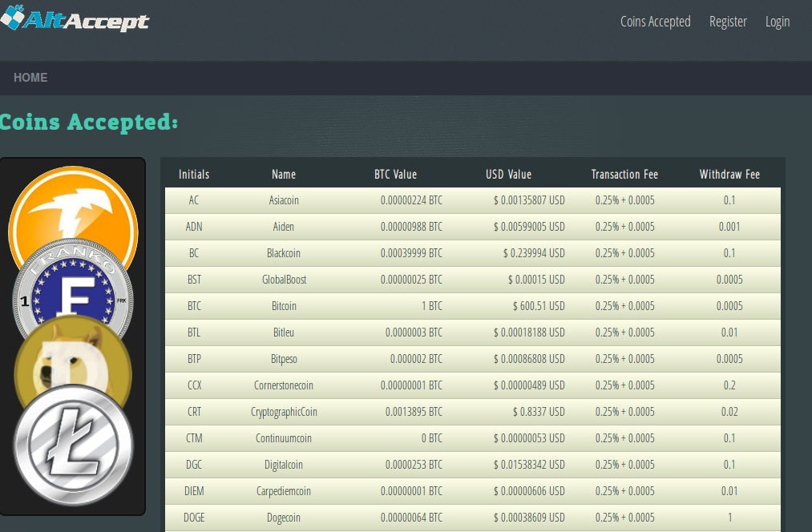Open the Register page

[728, 21]
